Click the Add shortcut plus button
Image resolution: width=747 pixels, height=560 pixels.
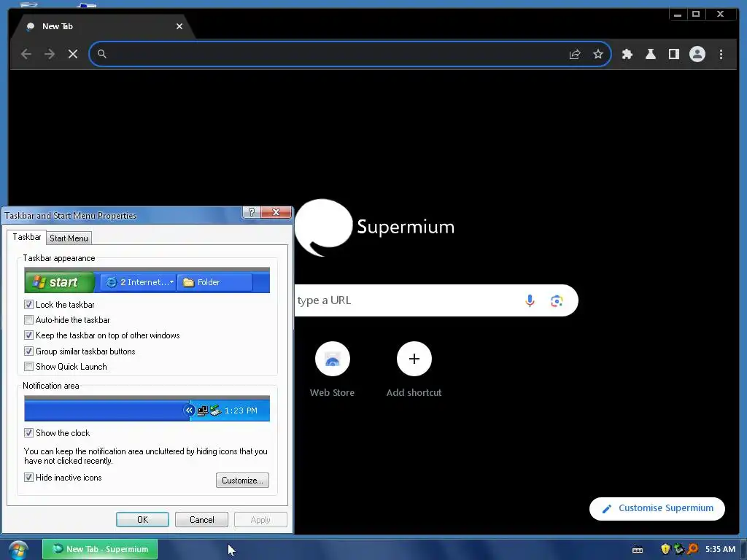[414, 359]
